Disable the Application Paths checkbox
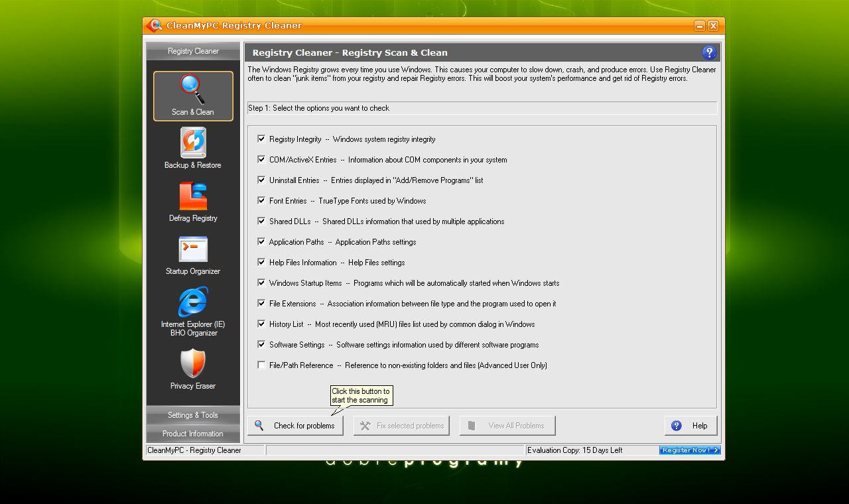Image resolution: width=849 pixels, height=504 pixels. (261, 242)
